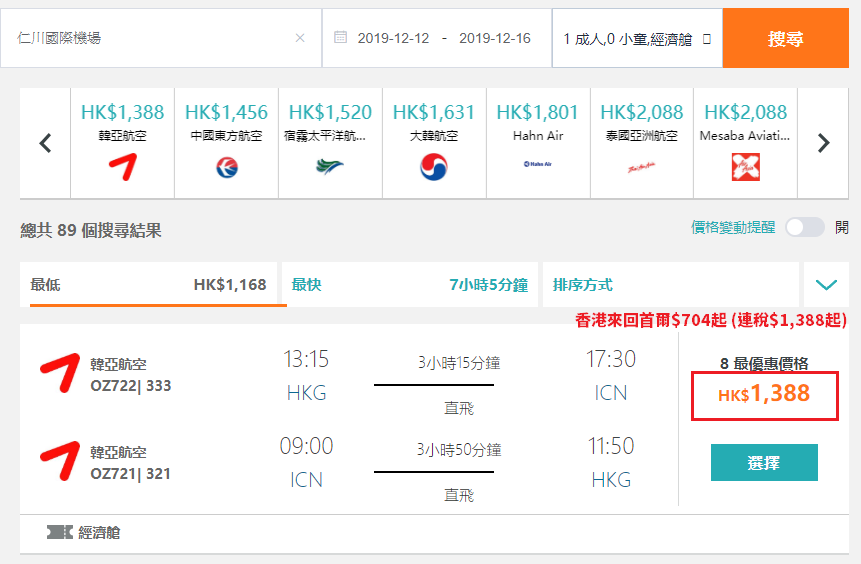Filter by 中國東方航空 HK$1,456 price
This screenshot has height=564, width=861.
[226, 112]
